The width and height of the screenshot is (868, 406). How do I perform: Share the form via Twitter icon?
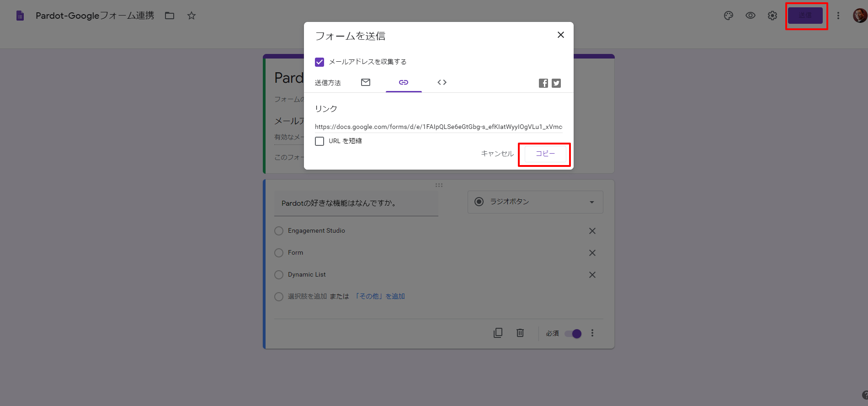coord(556,83)
